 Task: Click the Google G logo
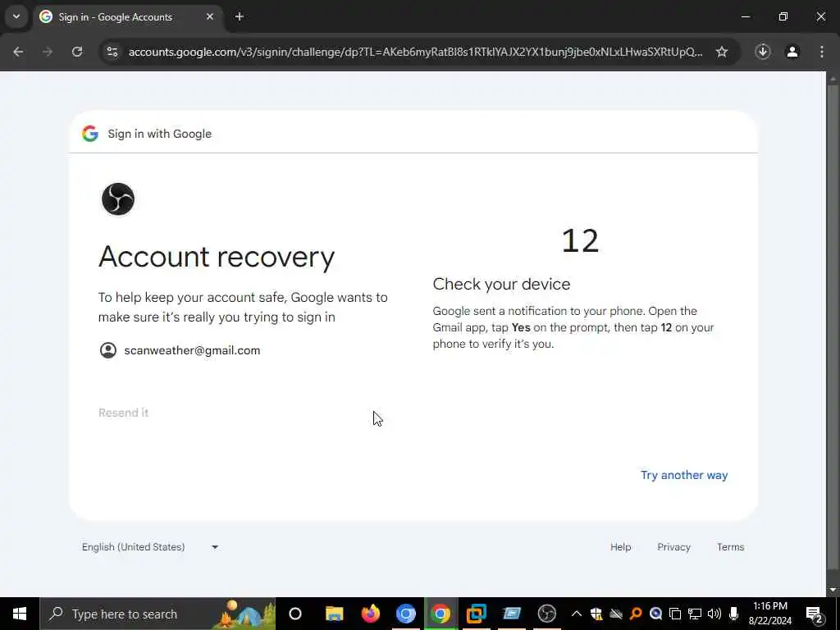coord(90,134)
